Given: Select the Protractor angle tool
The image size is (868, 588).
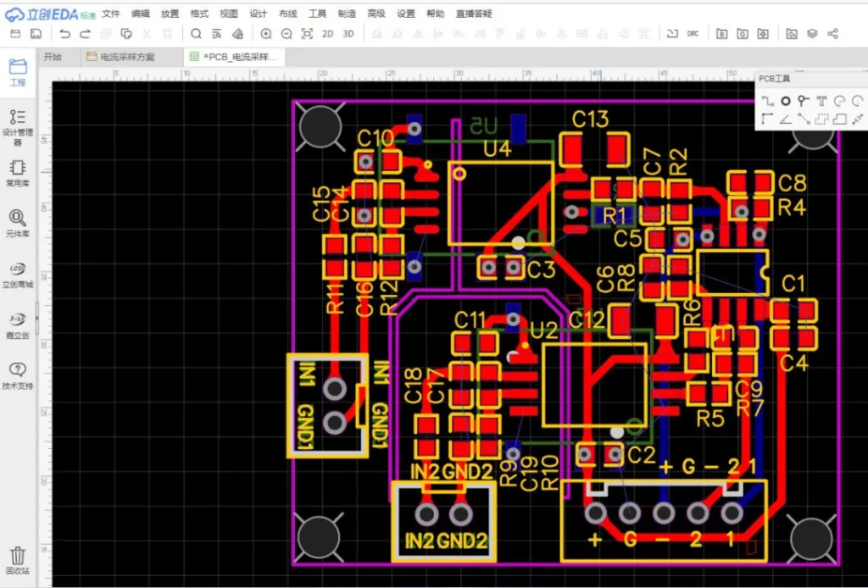Looking at the screenshot, I should pyautogui.click(x=786, y=119).
